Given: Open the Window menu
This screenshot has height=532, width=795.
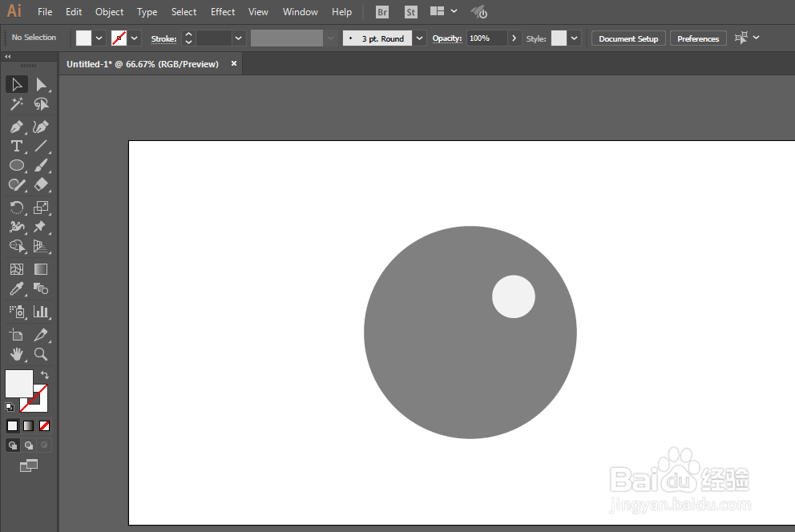Looking at the screenshot, I should (x=301, y=12).
